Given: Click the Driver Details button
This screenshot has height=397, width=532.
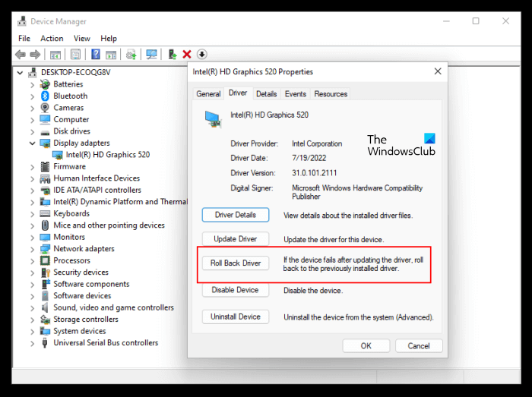Looking at the screenshot, I should tap(236, 215).
